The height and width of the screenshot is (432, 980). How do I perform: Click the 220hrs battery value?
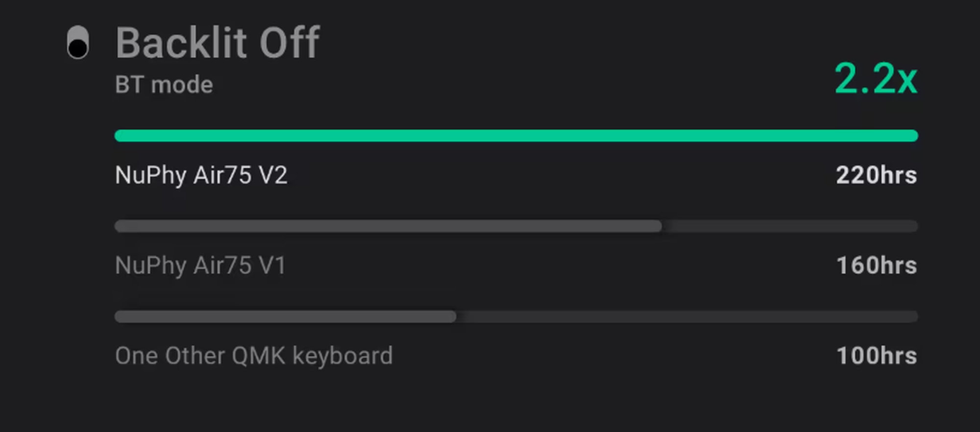tap(876, 175)
